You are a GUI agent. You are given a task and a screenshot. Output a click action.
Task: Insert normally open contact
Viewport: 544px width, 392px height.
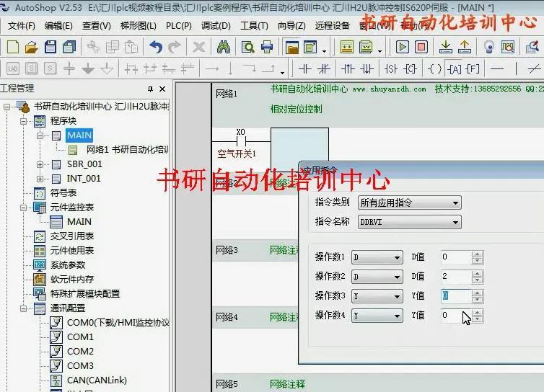[x=305, y=69]
